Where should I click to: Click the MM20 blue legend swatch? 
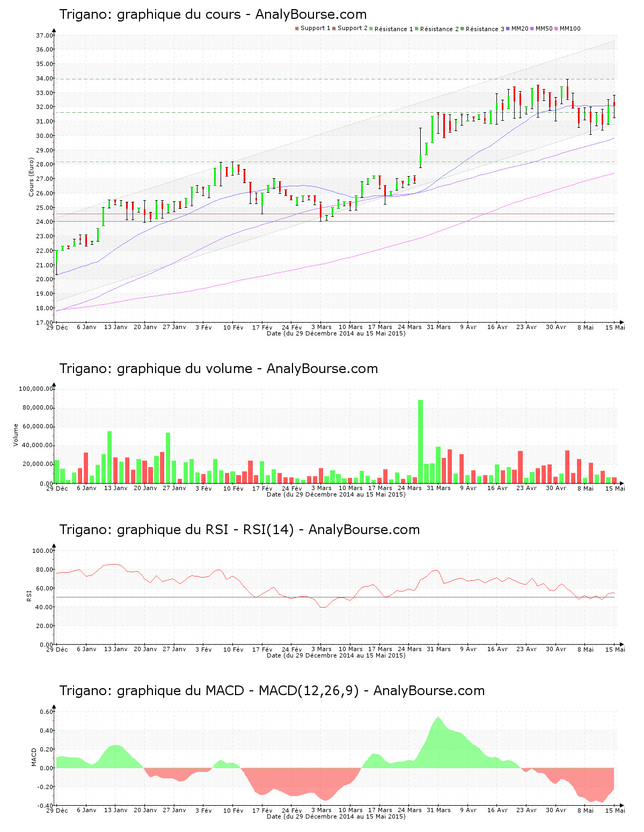click(508, 28)
